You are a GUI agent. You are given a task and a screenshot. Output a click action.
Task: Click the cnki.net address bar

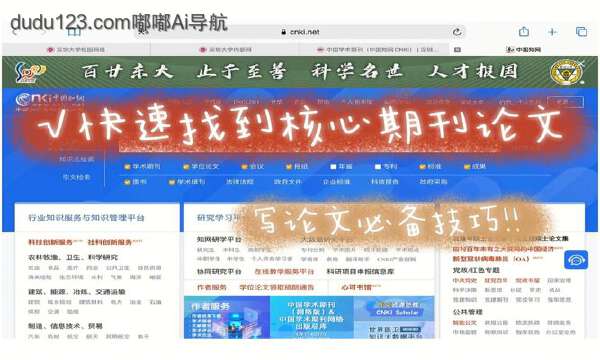300,32
